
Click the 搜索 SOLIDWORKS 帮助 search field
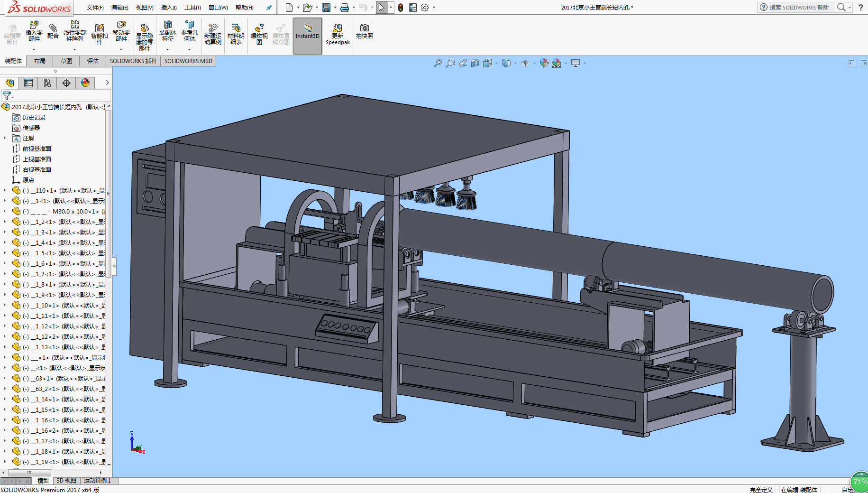pyautogui.click(x=799, y=8)
